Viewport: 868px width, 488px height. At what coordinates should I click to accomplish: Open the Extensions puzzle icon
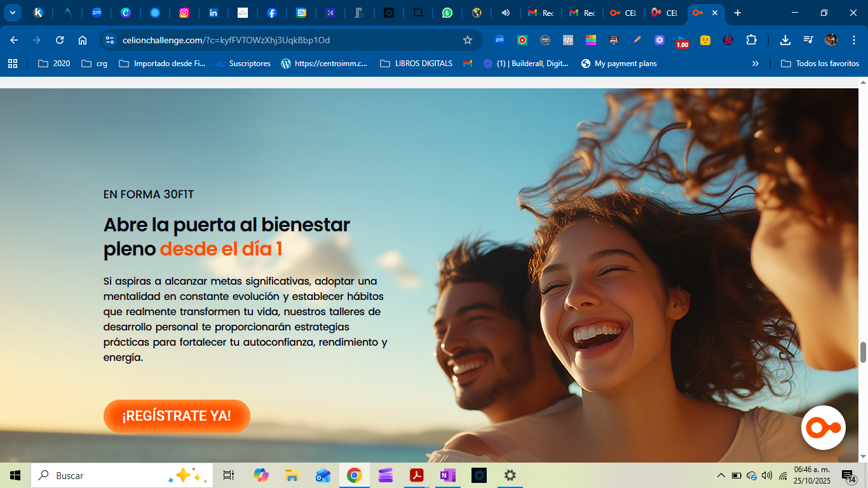coord(751,40)
